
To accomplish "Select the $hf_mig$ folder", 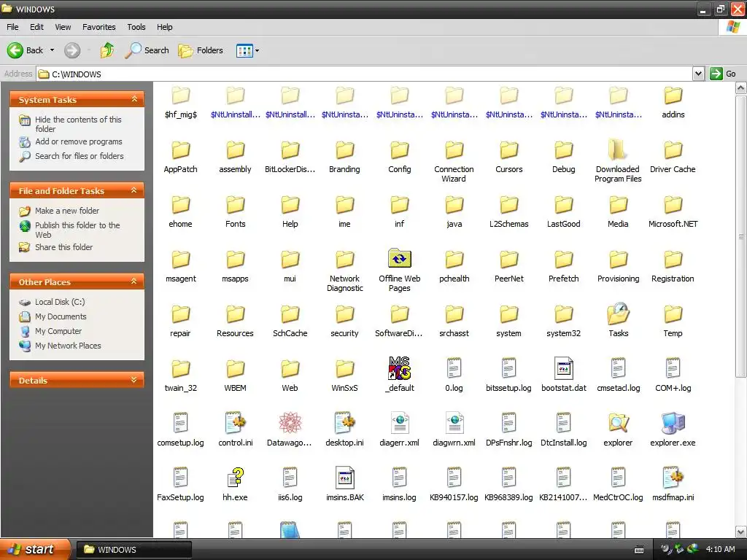I will tap(181, 101).
